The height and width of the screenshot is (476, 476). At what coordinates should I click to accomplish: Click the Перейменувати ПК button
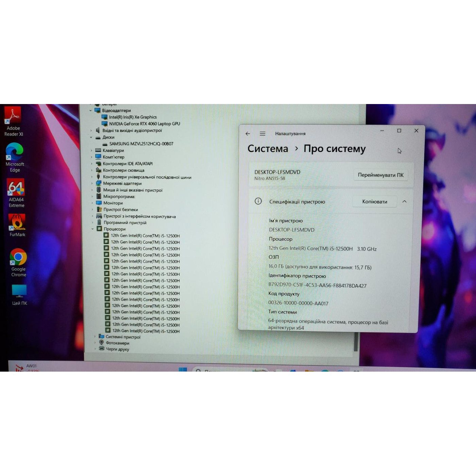pos(380,175)
